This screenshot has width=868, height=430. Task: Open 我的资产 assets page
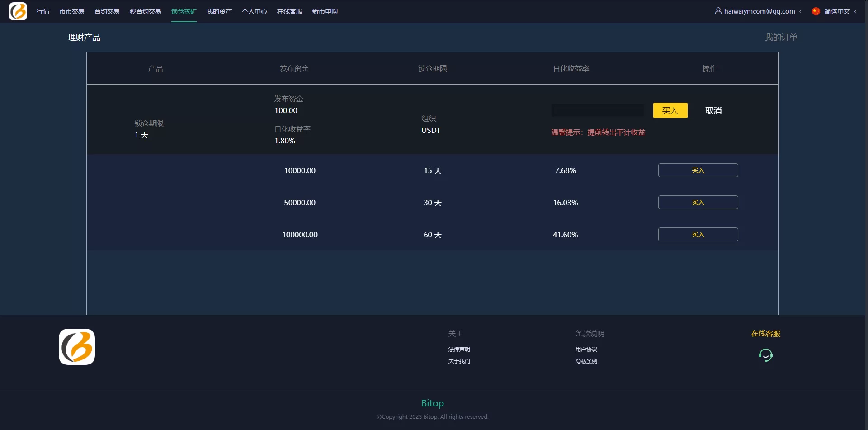click(x=219, y=11)
